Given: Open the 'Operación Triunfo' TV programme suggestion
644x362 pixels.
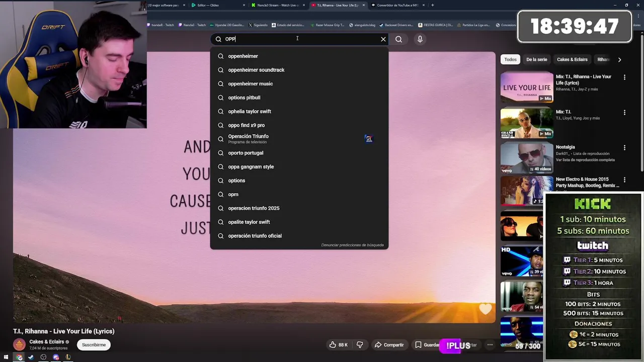Looking at the screenshot, I should (299, 139).
